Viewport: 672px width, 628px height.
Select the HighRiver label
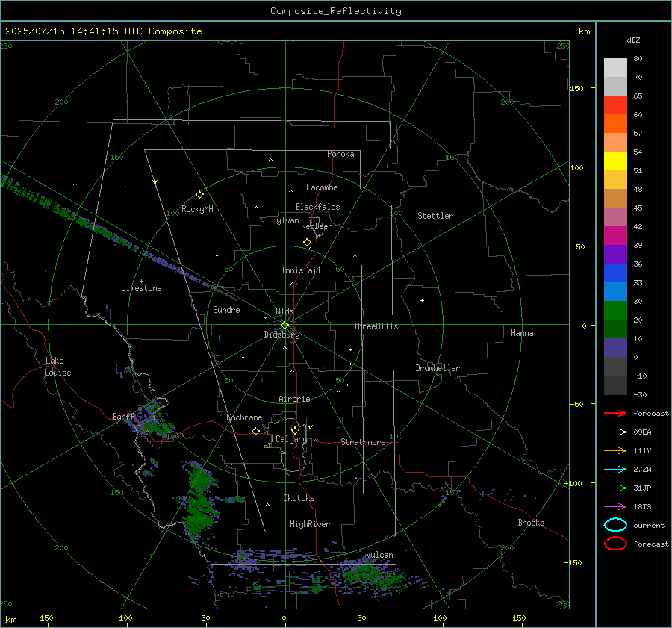310,524
